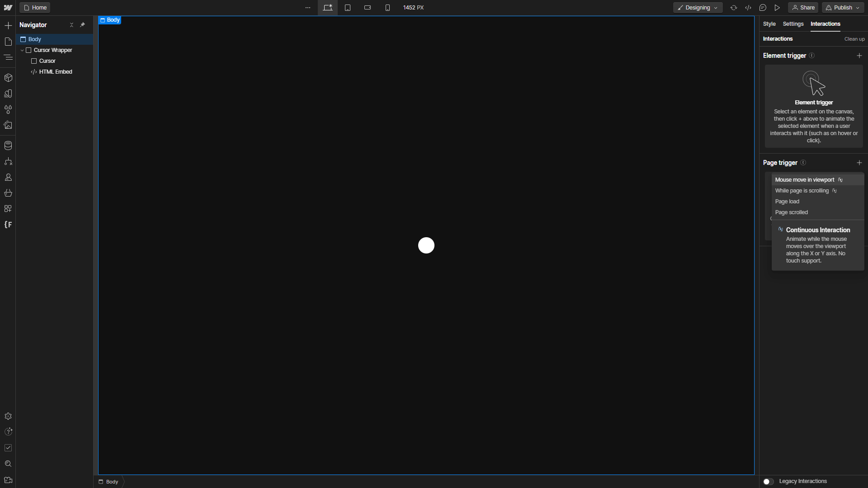Viewport: 868px width, 488px height.
Task: Collapse the Cursor Wrapper tree item
Action: (x=22, y=50)
